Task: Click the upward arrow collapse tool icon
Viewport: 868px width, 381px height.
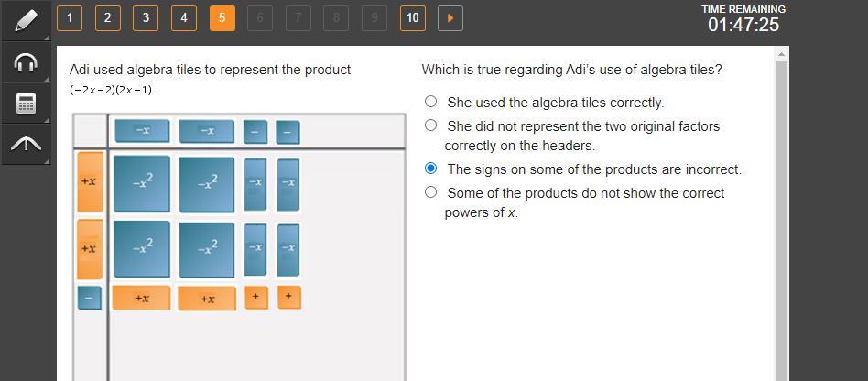Action: [x=26, y=144]
